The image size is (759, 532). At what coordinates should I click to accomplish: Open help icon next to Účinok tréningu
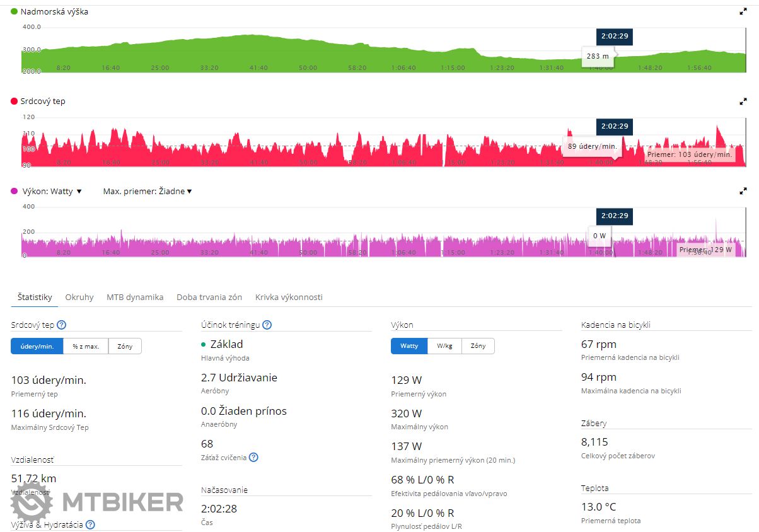click(x=267, y=325)
